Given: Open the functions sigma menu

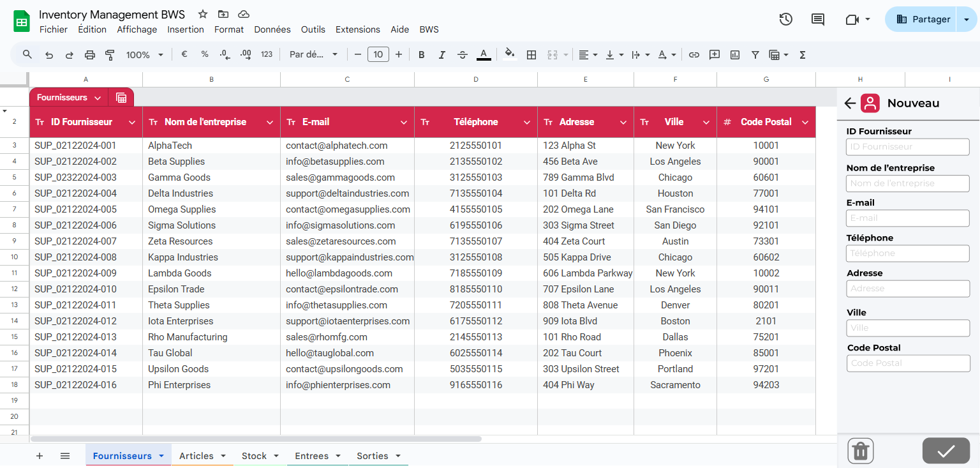Looking at the screenshot, I should point(803,55).
